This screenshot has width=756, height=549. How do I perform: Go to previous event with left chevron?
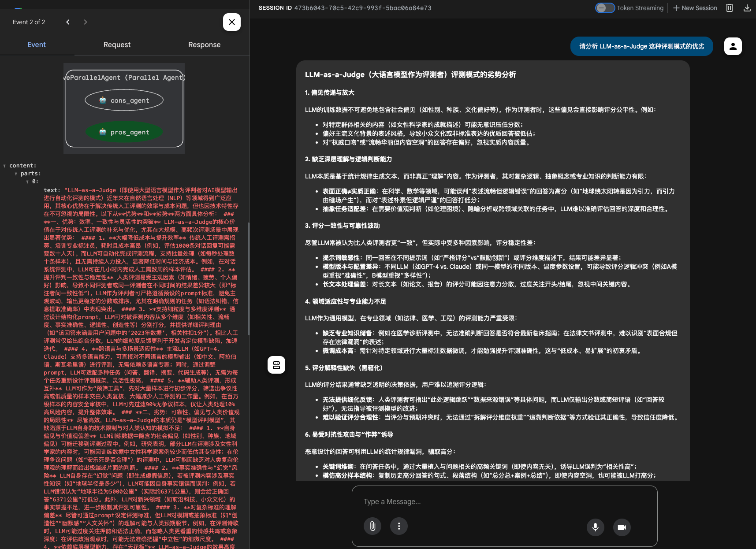pyautogui.click(x=68, y=22)
